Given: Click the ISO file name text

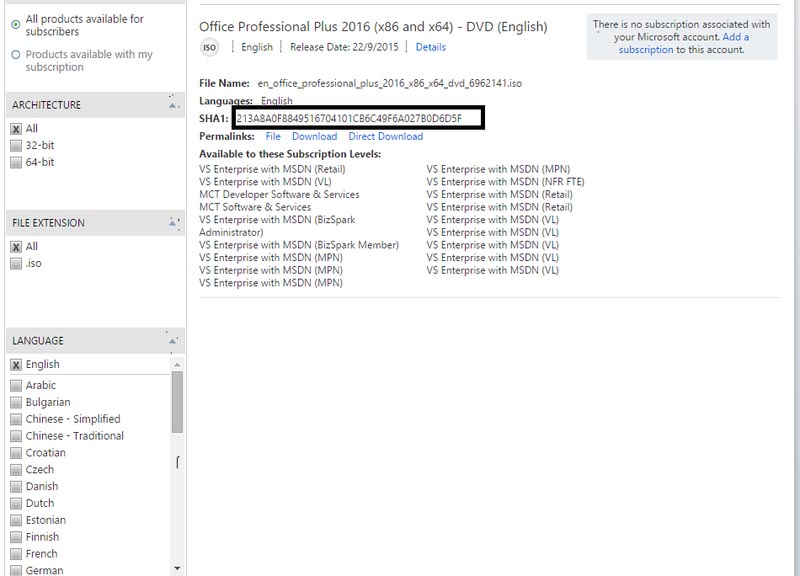Looking at the screenshot, I should 390,84.
